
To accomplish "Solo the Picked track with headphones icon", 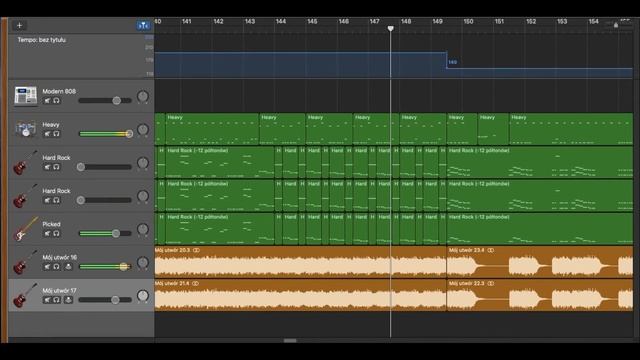I will click(56, 233).
